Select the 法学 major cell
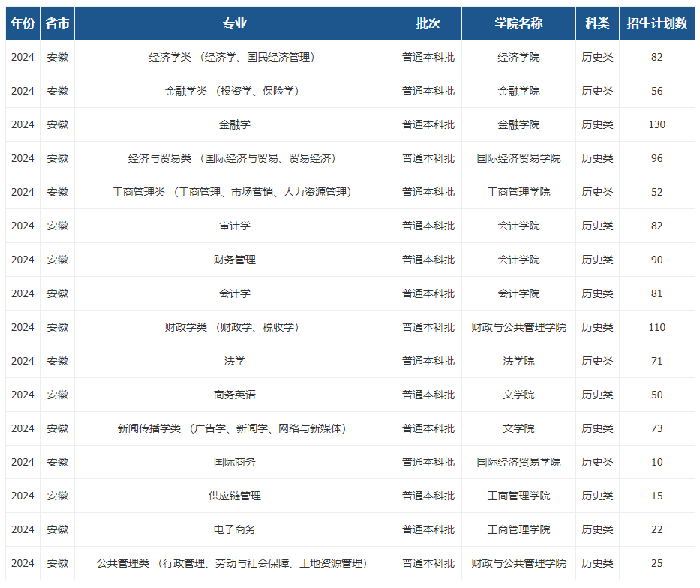This screenshot has width=700, height=588. 235,361
